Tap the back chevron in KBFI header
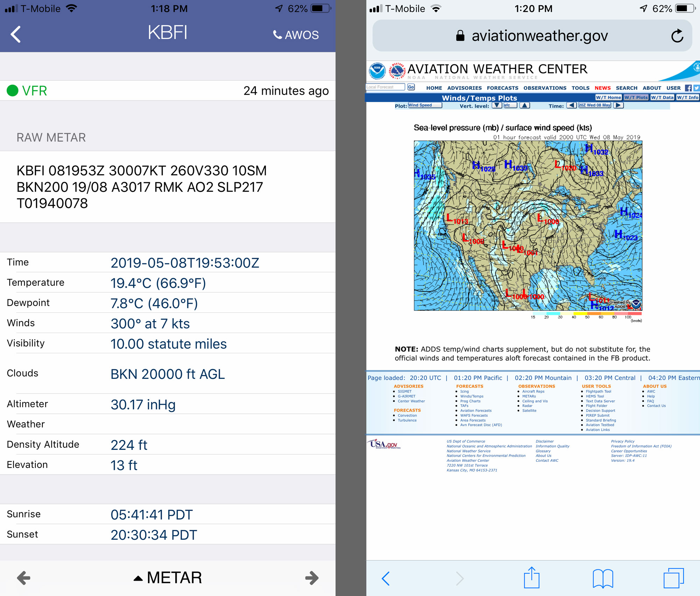700x596 pixels. pyautogui.click(x=16, y=34)
